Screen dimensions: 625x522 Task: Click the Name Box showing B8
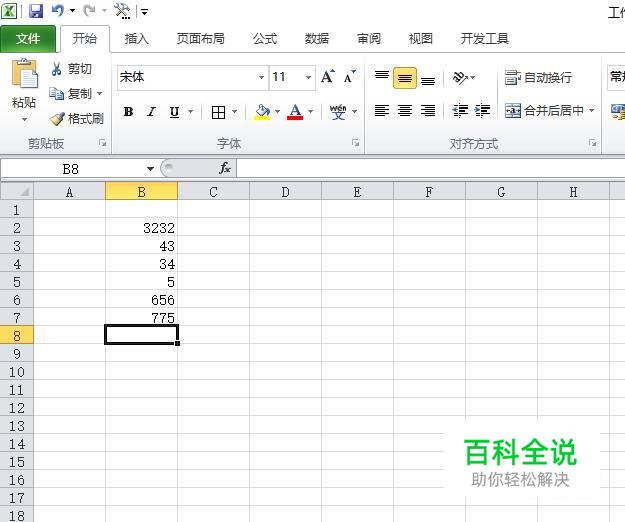pos(72,169)
